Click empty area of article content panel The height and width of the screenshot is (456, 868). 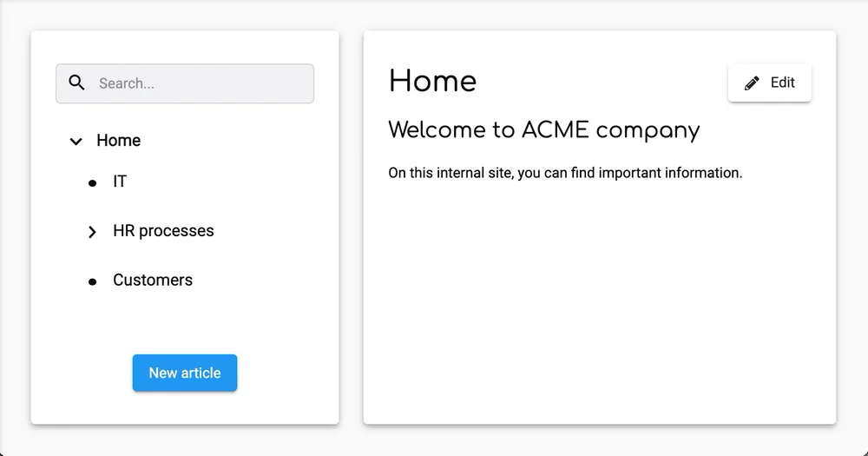point(599,313)
